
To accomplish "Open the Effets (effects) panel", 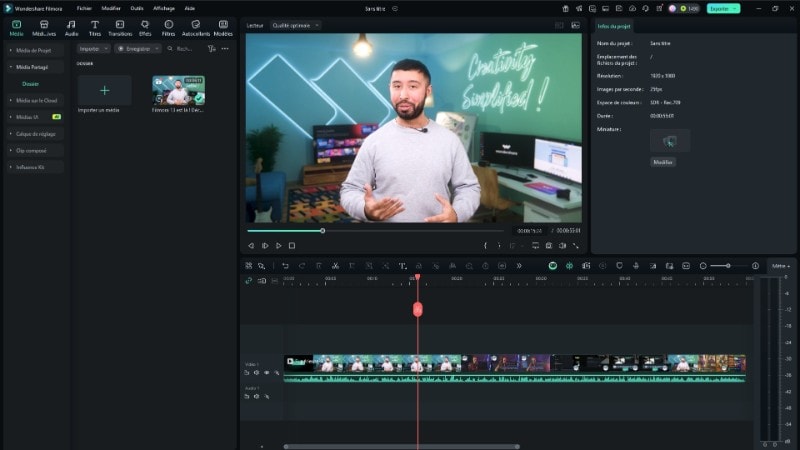I will pyautogui.click(x=145, y=28).
